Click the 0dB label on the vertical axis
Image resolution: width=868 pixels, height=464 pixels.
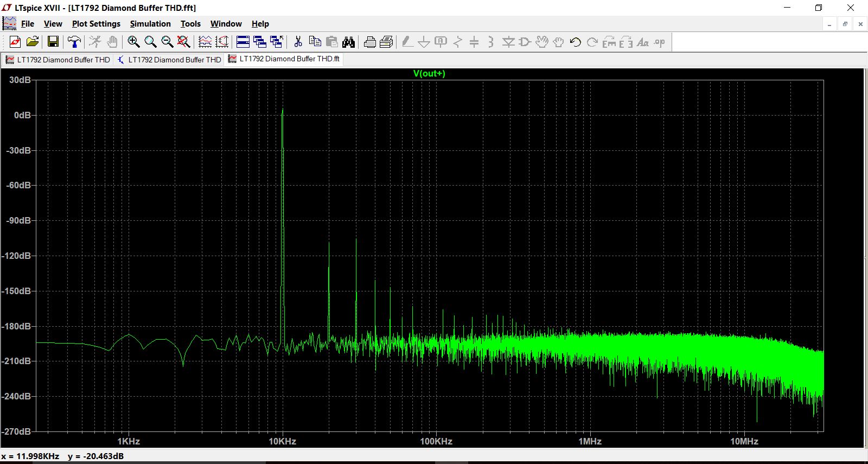point(22,115)
